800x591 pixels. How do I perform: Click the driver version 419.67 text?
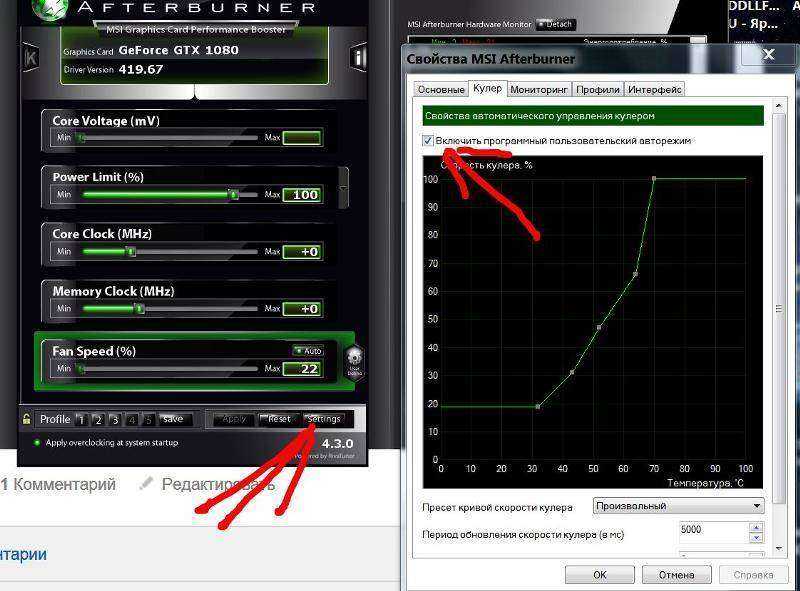pos(141,69)
